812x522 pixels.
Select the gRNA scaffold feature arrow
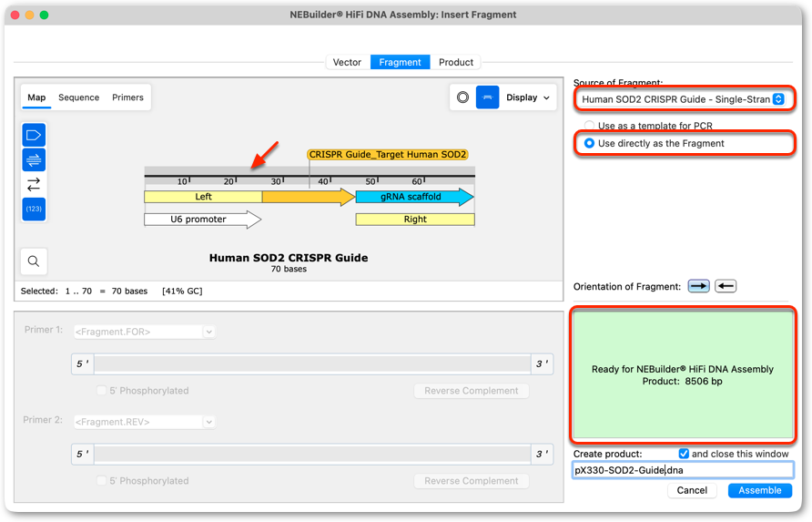[414, 197]
